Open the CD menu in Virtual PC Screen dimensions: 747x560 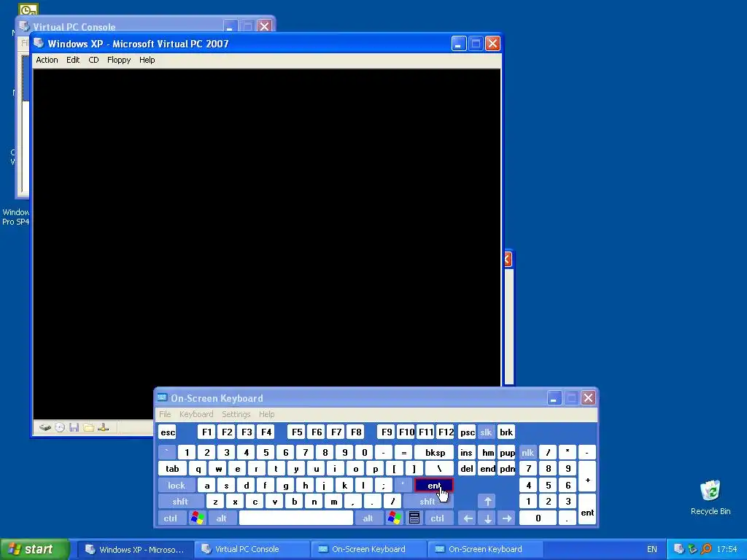point(93,60)
